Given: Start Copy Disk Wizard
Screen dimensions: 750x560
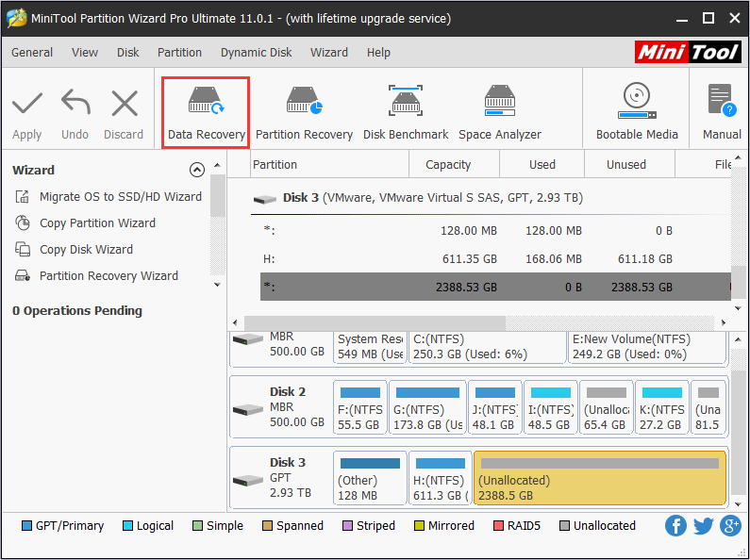Looking at the screenshot, I should click(74, 250).
